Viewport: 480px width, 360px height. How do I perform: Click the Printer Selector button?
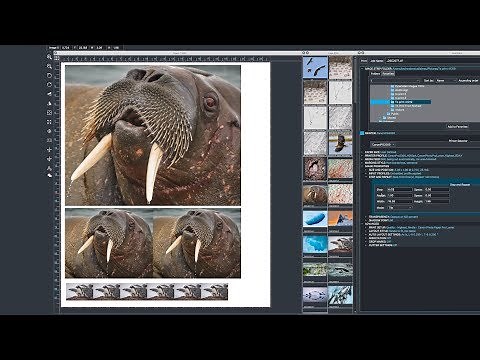[458, 141]
